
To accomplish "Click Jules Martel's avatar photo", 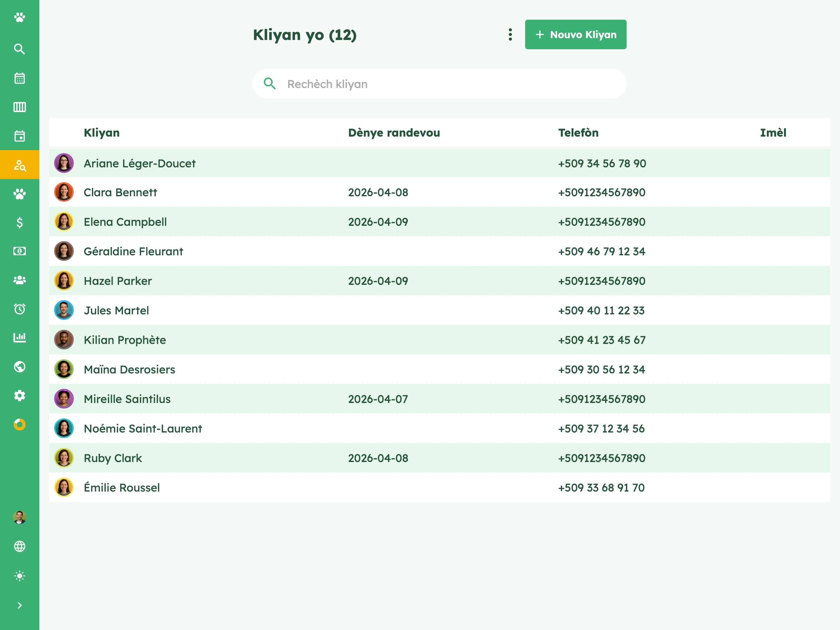I will coord(64,310).
